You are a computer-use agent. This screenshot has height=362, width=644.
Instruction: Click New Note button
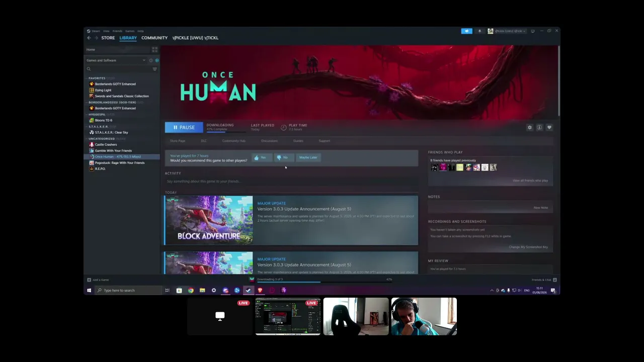coord(541,208)
